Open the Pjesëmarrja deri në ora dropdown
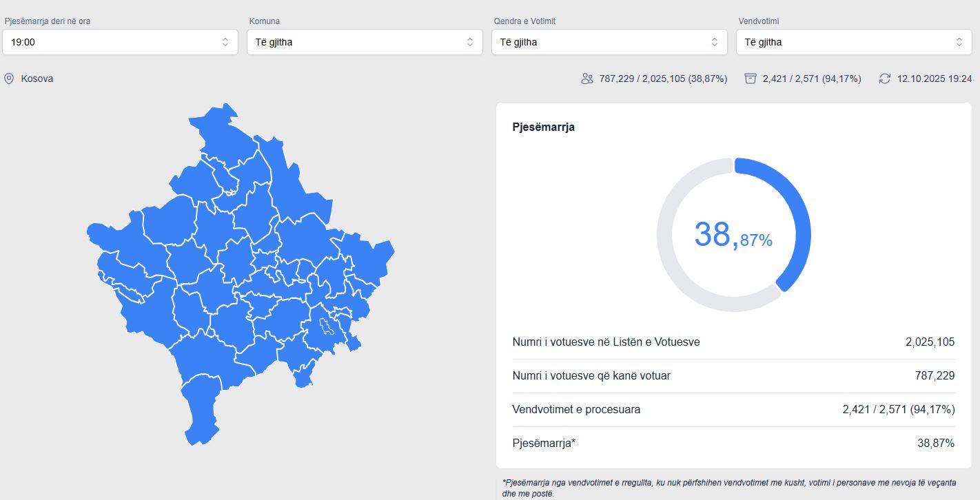980x500 pixels. pyautogui.click(x=120, y=42)
